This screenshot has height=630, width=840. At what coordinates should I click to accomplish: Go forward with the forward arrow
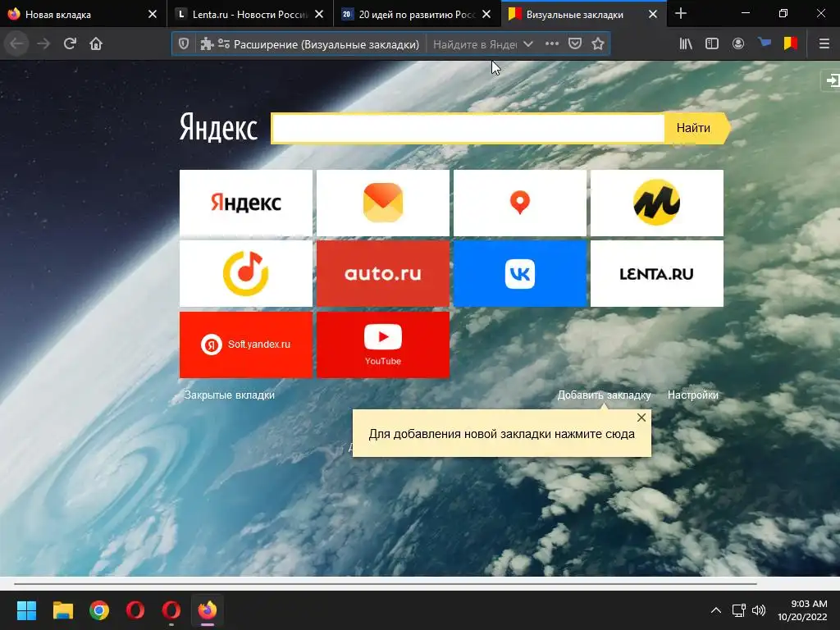click(43, 44)
